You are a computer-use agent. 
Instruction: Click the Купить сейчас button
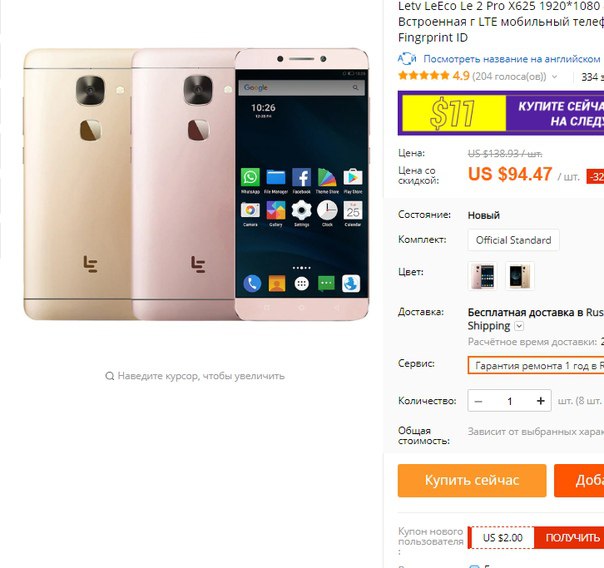coord(472,480)
